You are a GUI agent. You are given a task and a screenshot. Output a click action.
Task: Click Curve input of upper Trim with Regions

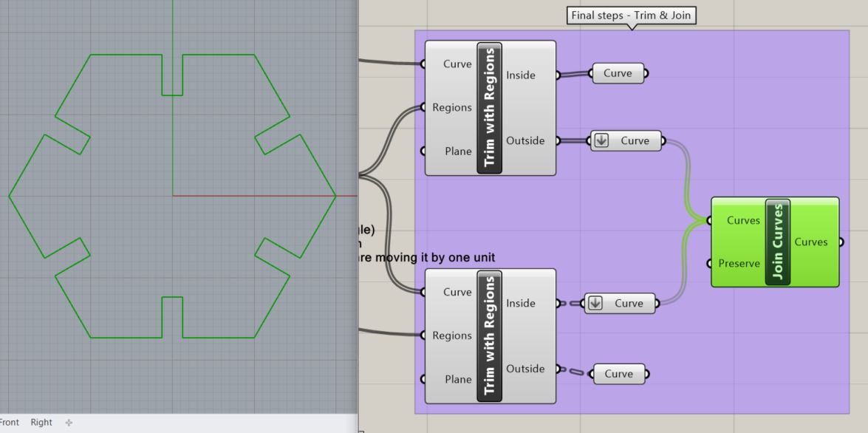pos(457,64)
